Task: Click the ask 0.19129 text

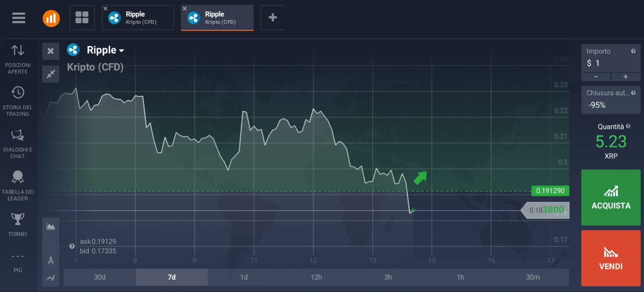Action: (x=98, y=242)
